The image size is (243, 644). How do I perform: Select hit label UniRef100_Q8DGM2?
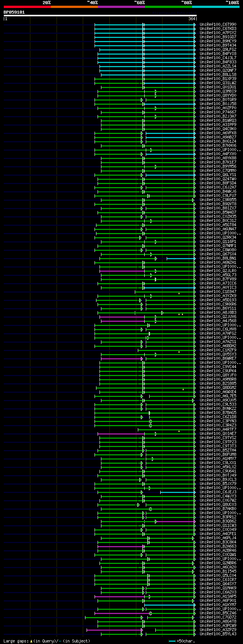point(218,387)
